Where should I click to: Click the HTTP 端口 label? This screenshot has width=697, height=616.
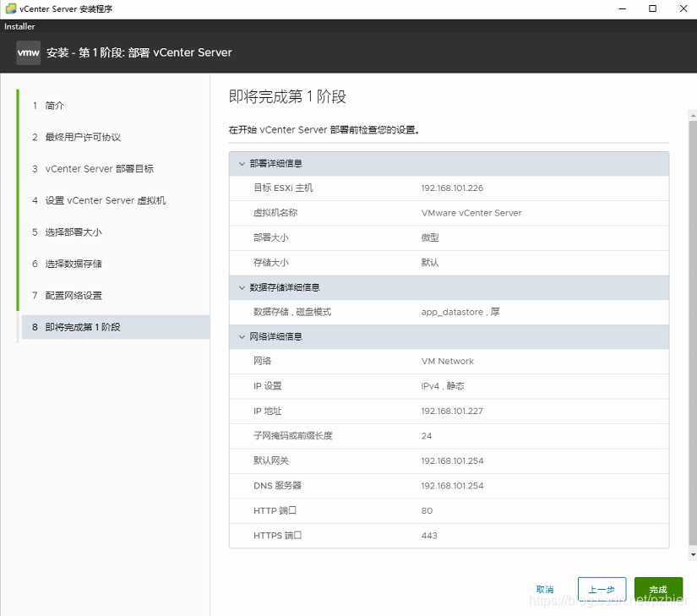click(x=275, y=510)
